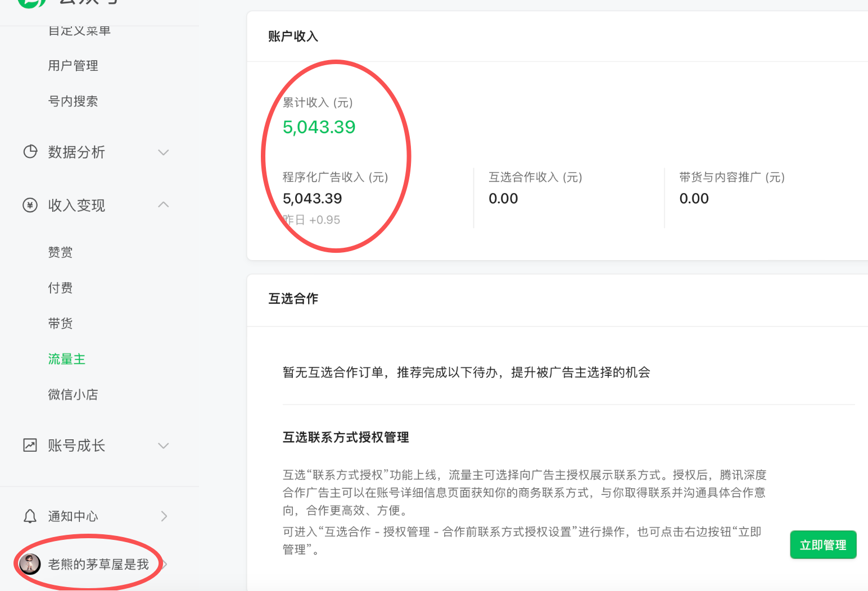This screenshot has width=868, height=591.
Task: Open 通知中心 arrow
Action: click(x=164, y=516)
